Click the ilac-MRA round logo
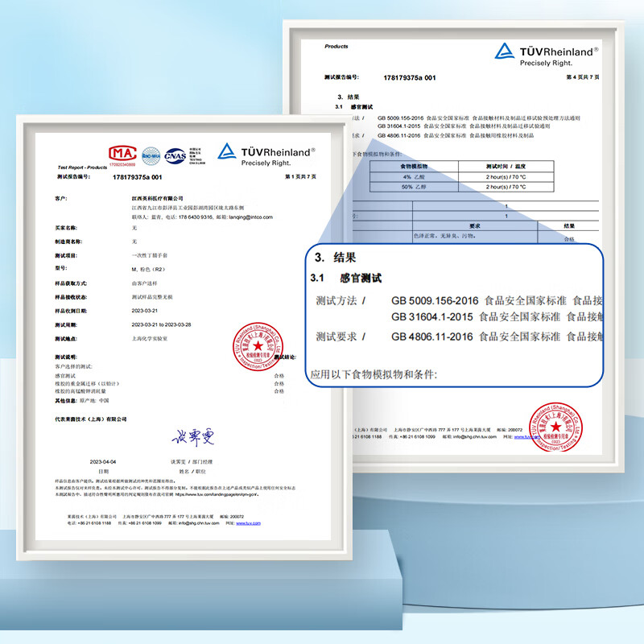The image size is (644, 644). (151, 155)
